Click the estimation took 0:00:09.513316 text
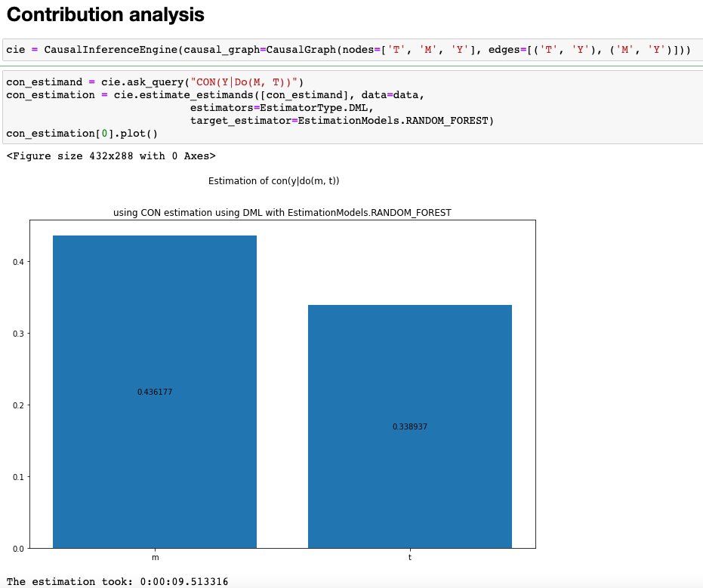Screen dimensions: 703x588 (x=118, y=582)
